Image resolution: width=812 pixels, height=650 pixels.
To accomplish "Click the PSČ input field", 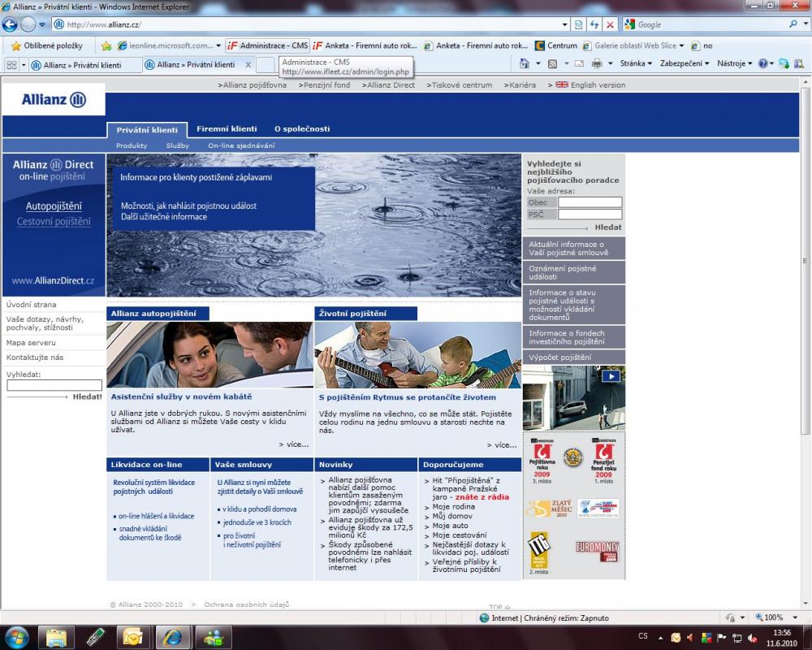I will (x=590, y=214).
